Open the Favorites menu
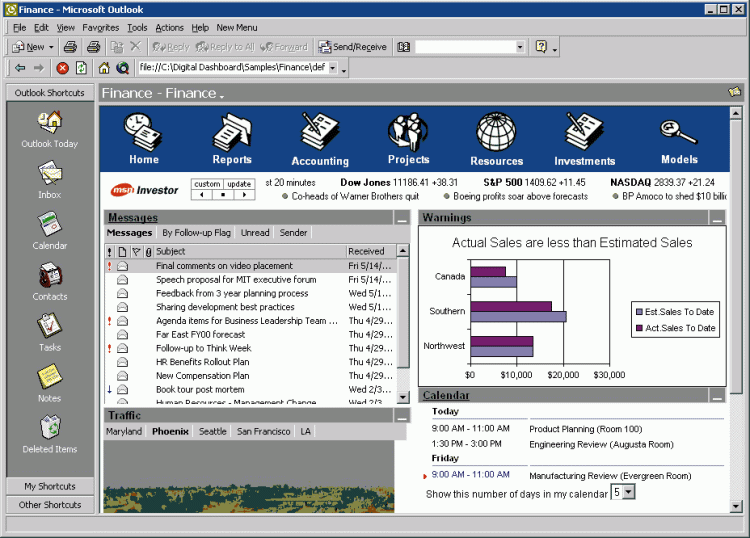750x538 pixels. pos(100,28)
